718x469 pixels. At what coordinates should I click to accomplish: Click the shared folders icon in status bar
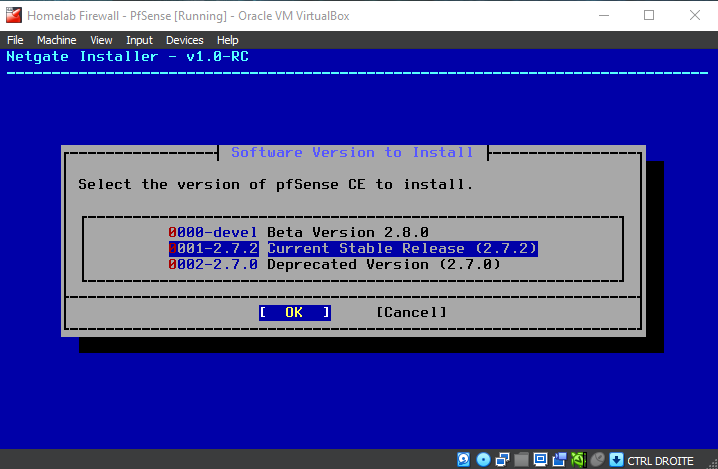[x=521, y=459]
